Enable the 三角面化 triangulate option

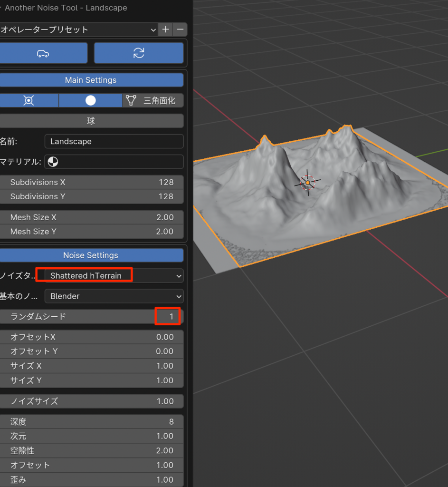(x=153, y=100)
